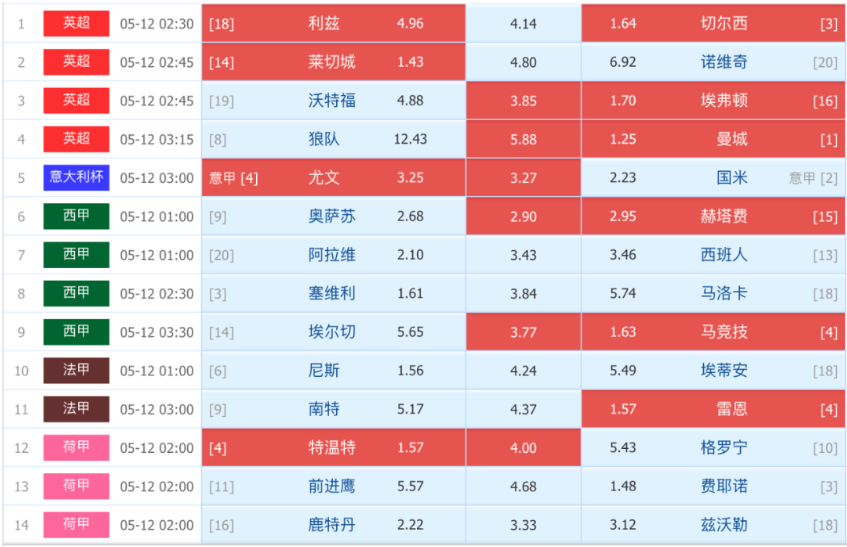Viewport: 847px width, 547px height.
Task: Select away odds 2.23 for 国米
Action: (623, 178)
